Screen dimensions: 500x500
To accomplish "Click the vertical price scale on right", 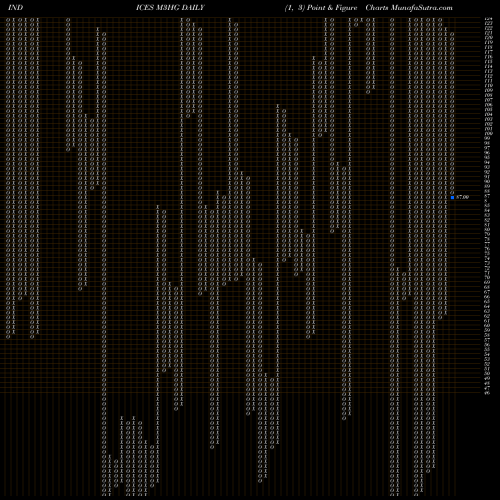I will point(488,206).
